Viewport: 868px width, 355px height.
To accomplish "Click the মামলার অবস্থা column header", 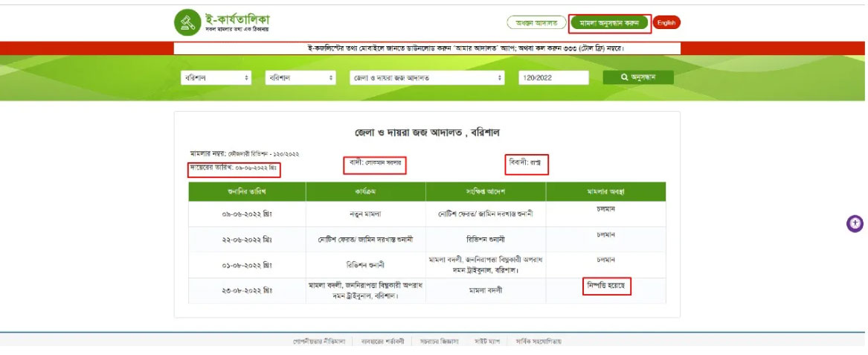I will 605,191.
